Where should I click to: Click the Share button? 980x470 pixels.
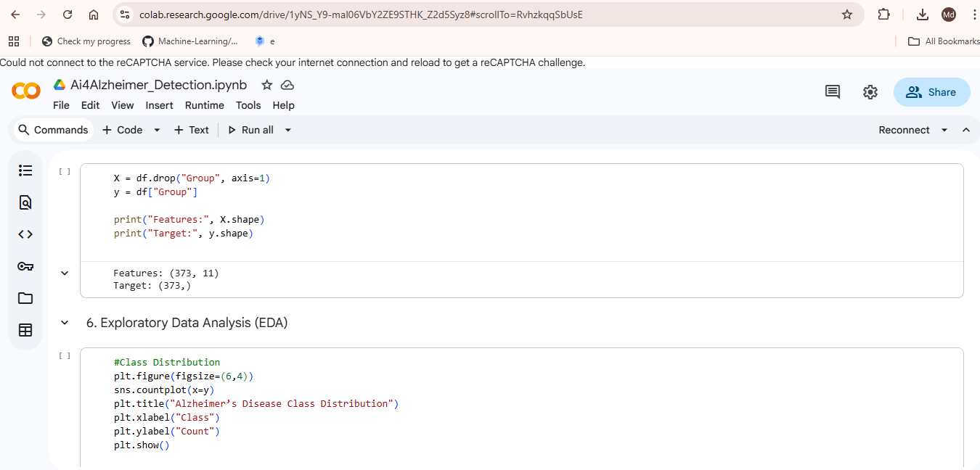931,92
